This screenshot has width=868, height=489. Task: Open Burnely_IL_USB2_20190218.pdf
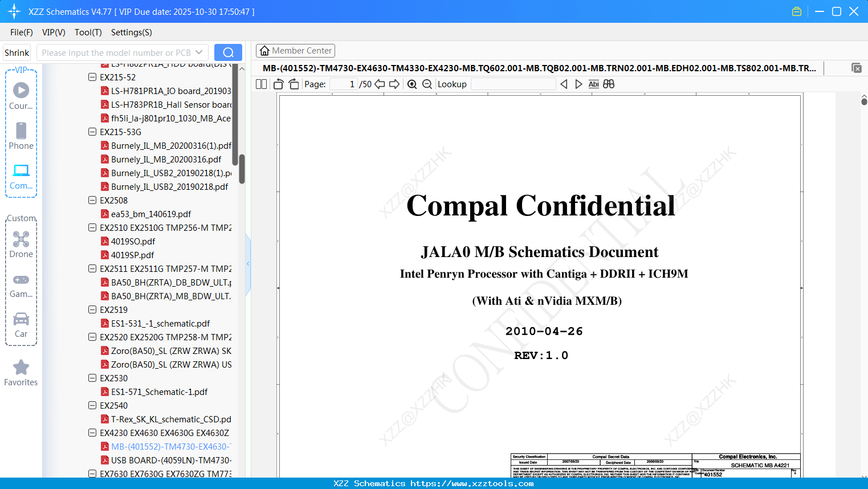[170, 186]
